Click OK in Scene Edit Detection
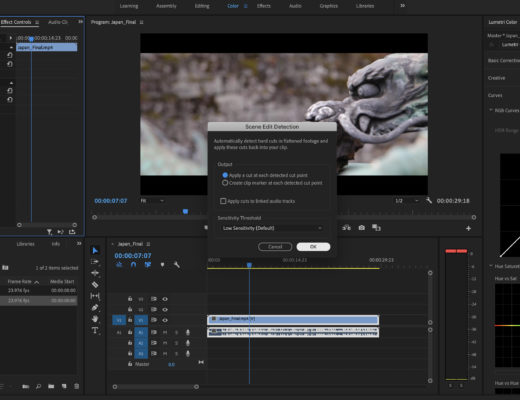 313,247
